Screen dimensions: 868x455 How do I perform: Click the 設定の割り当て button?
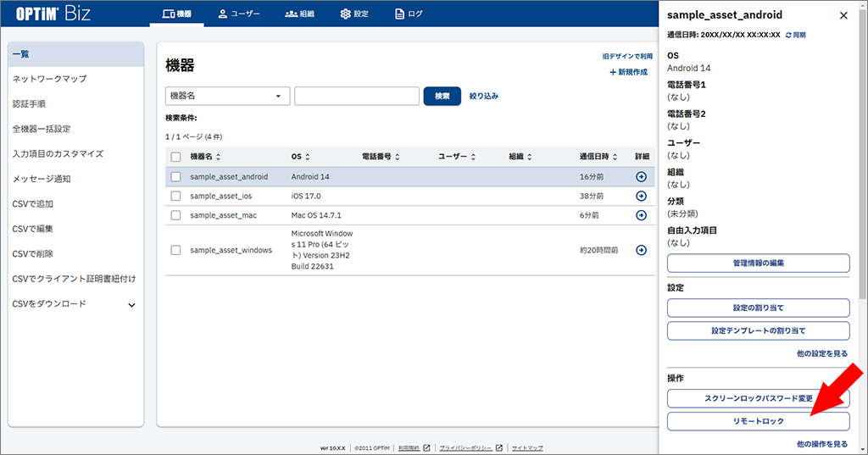pos(759,308)
